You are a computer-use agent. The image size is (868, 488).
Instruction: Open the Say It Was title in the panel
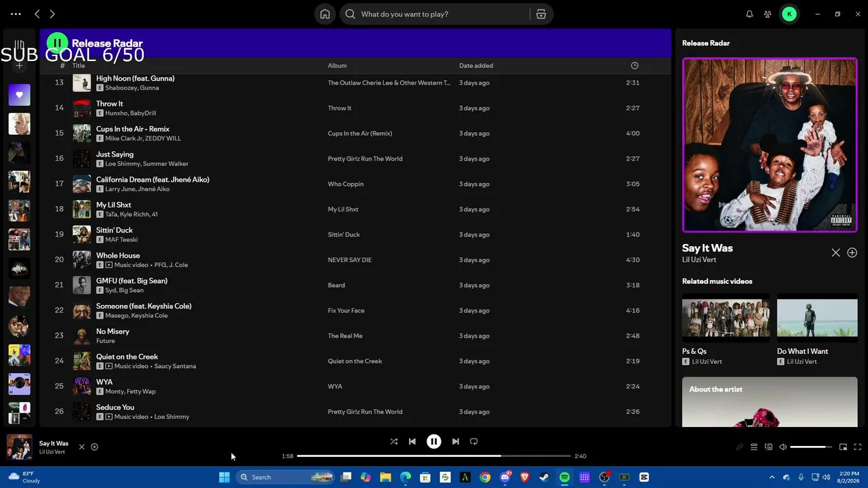[x=707, y=248]
